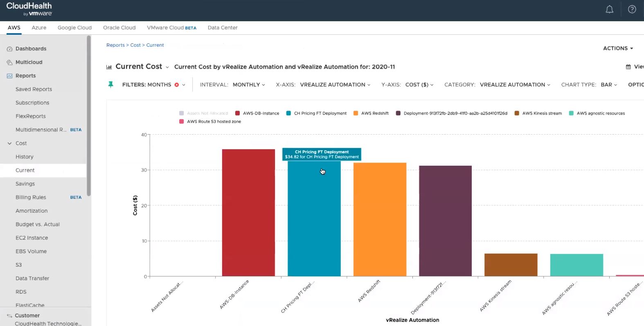Click the teal AWS agnostic resources bar
The image size is (644, 326).
[576, 265]
